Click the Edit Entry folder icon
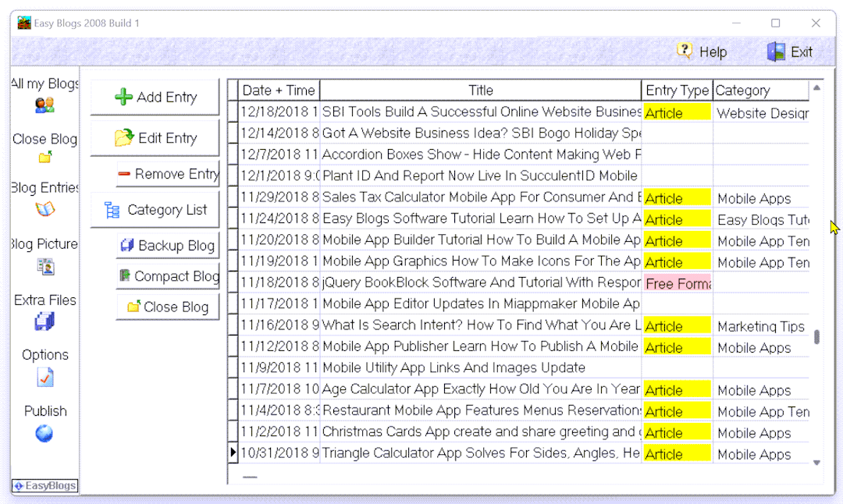843x504 pixels. point(123,137)
